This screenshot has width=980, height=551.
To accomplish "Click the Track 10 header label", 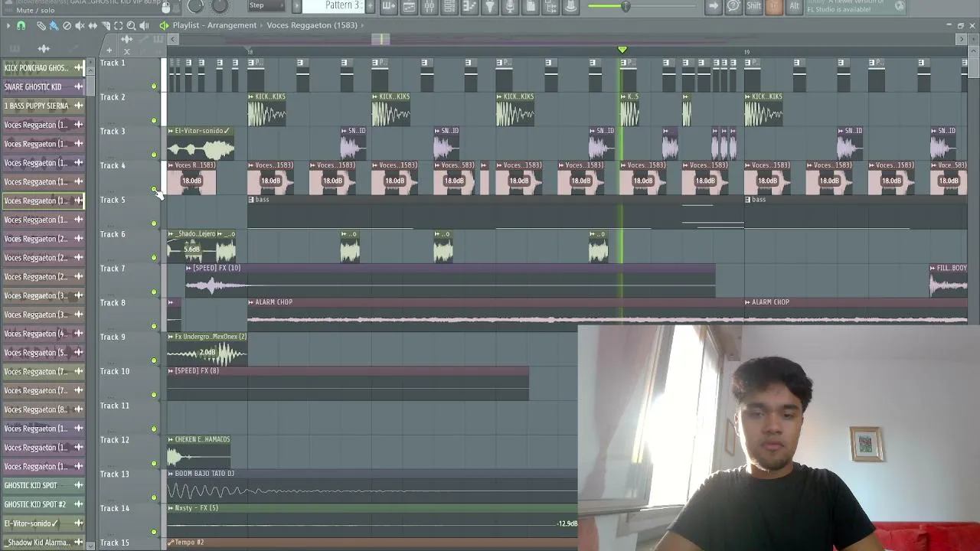I will click(115, 371).
